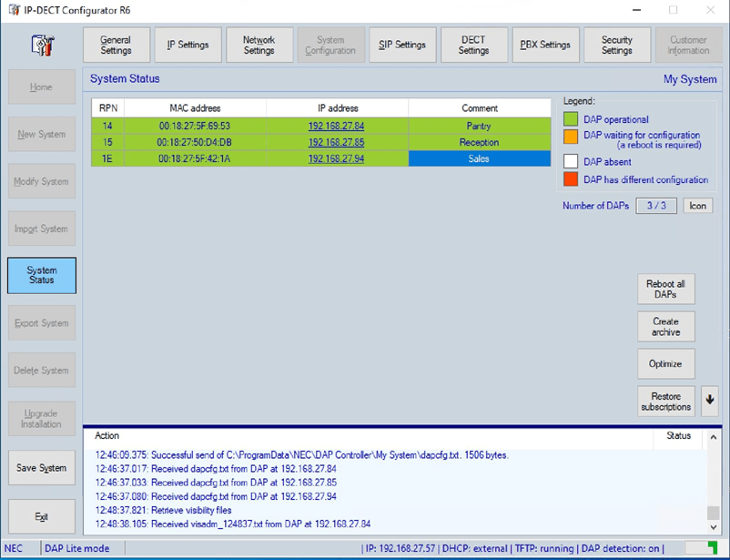Image resolution: width=730 pixels, height=560 pixels.
Task: Click the green DAP operational legend swatch
Action: pyautogui.click(x=571, y=118)
